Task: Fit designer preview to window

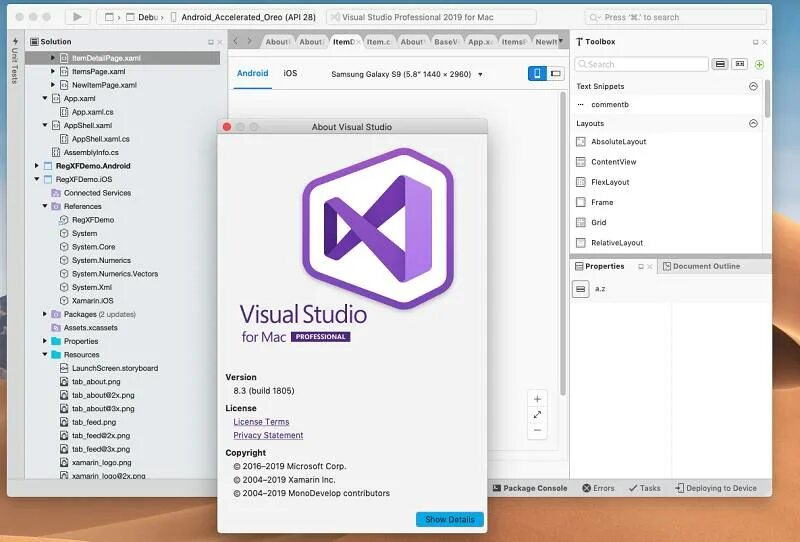Action: (537, 415)
